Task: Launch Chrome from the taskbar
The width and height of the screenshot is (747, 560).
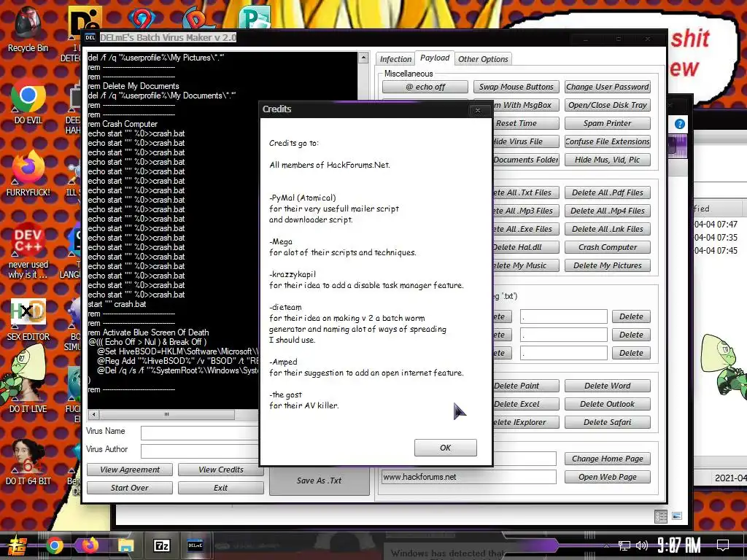Action: click(x=54, y=545)
